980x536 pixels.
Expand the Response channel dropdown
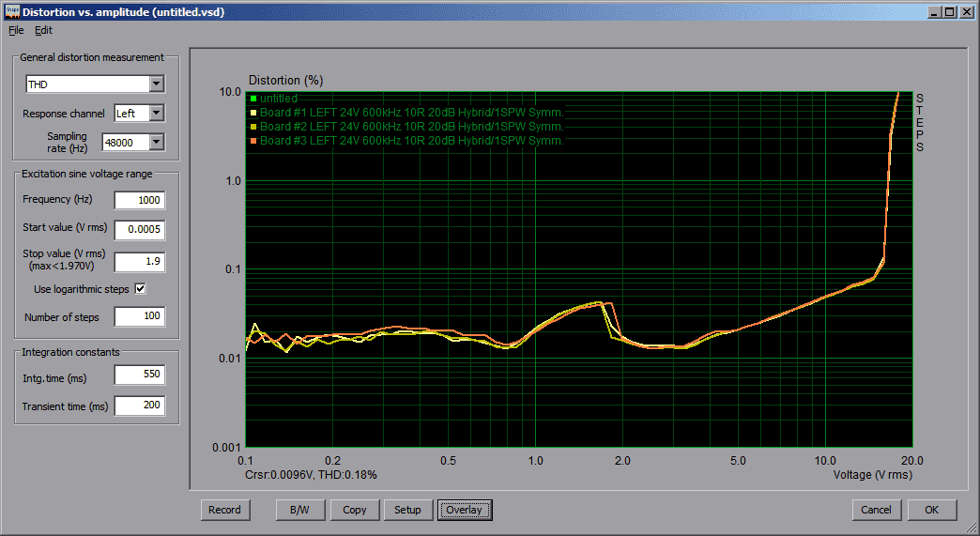tap(156, 114)
